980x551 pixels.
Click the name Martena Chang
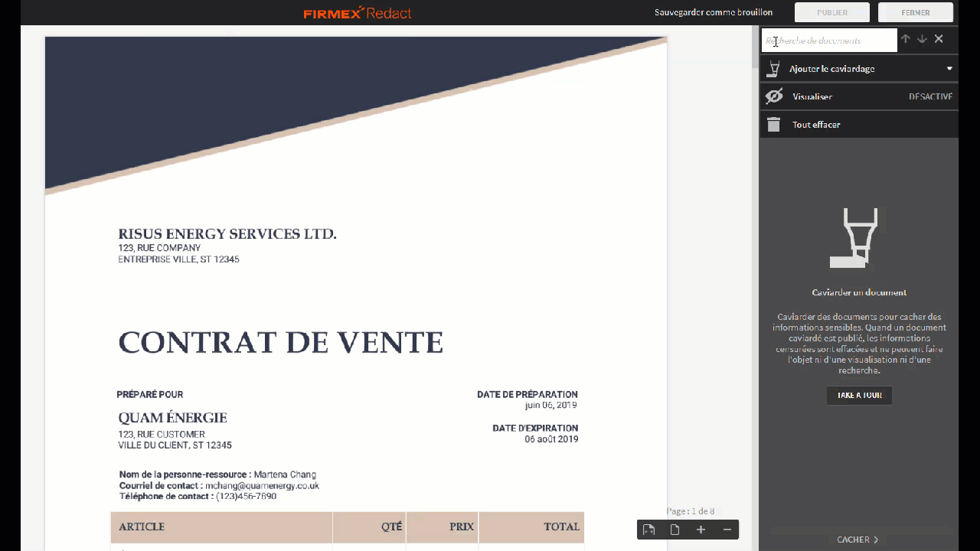coord(285,474)
